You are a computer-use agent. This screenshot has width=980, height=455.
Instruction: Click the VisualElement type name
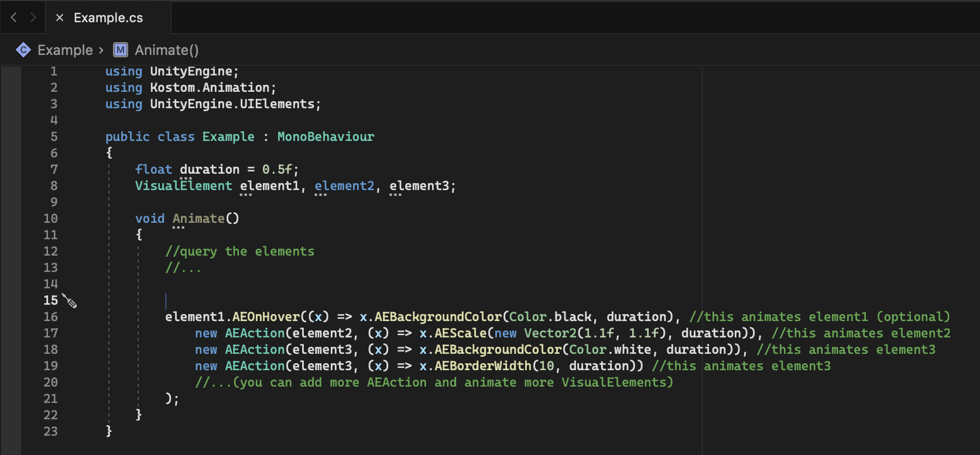[183, 185]
